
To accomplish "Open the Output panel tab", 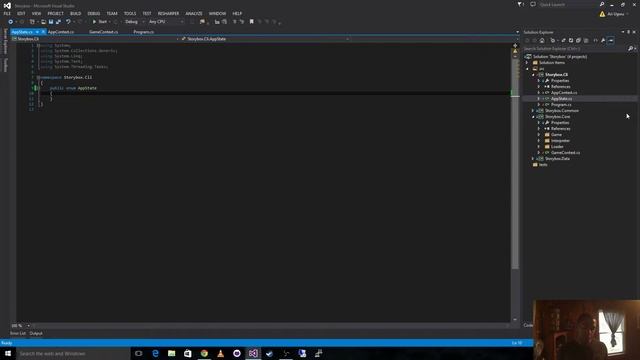I will pyautogui.click(x=36, y=333).
